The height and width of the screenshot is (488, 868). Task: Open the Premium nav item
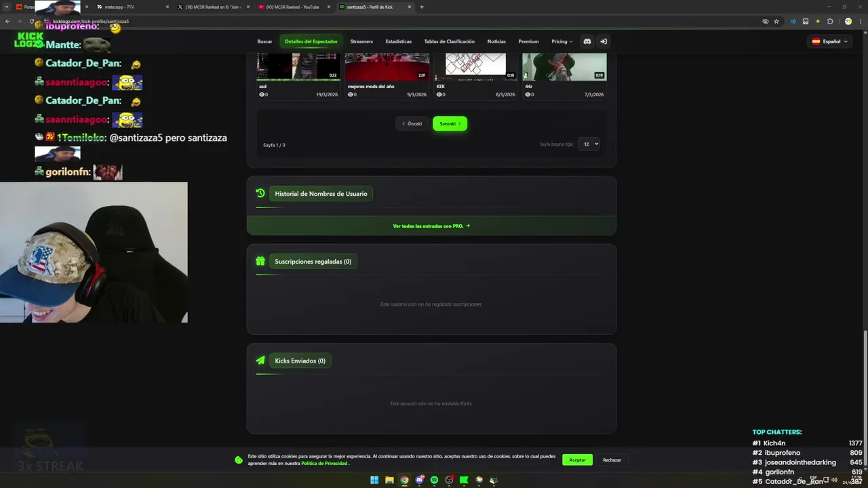[528, 41]
